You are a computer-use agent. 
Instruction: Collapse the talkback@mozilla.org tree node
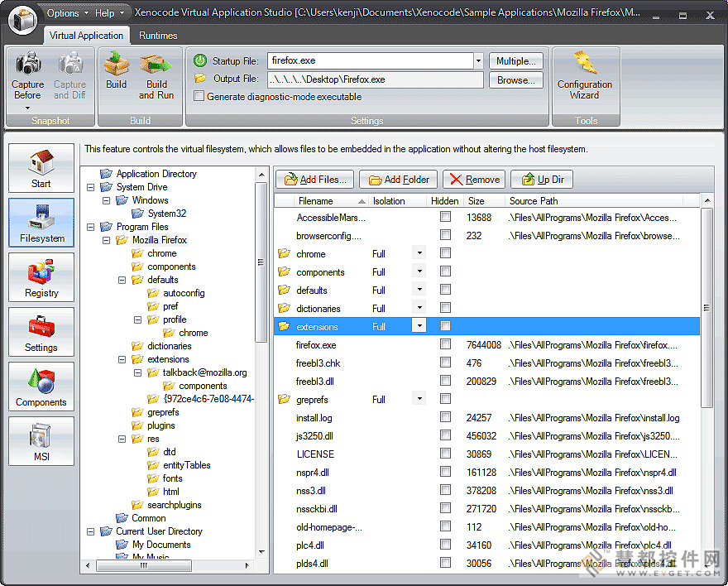[x=137, y=372]
